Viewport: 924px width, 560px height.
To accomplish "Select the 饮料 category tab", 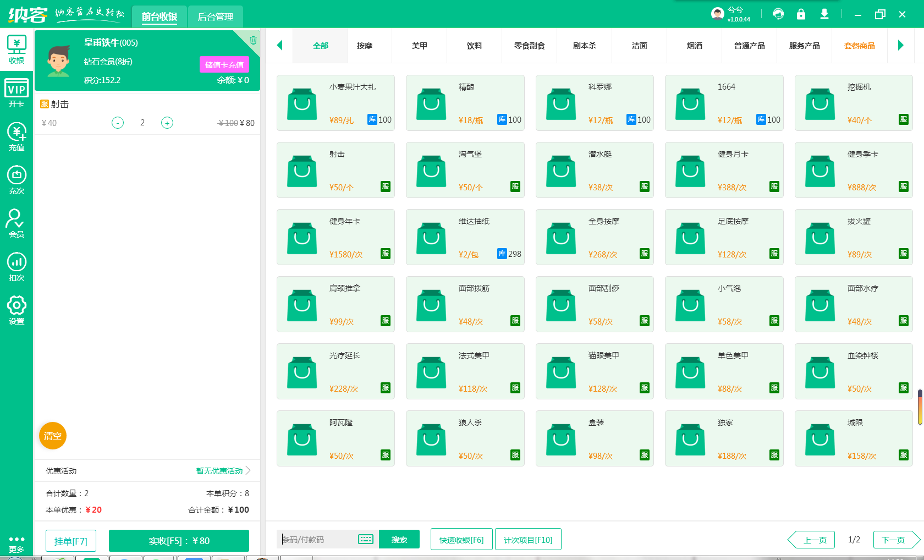I will 475,46.
